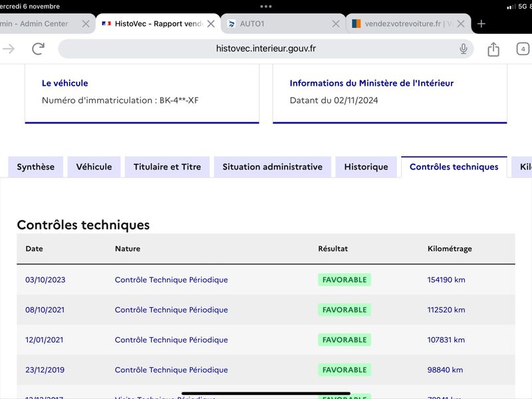Image resolution: width=532 pixels, height=399 pixels.
Task: Click Contrôle Technique Périodique in 23/12/2019 row
Action: click(x=172, y=370)
